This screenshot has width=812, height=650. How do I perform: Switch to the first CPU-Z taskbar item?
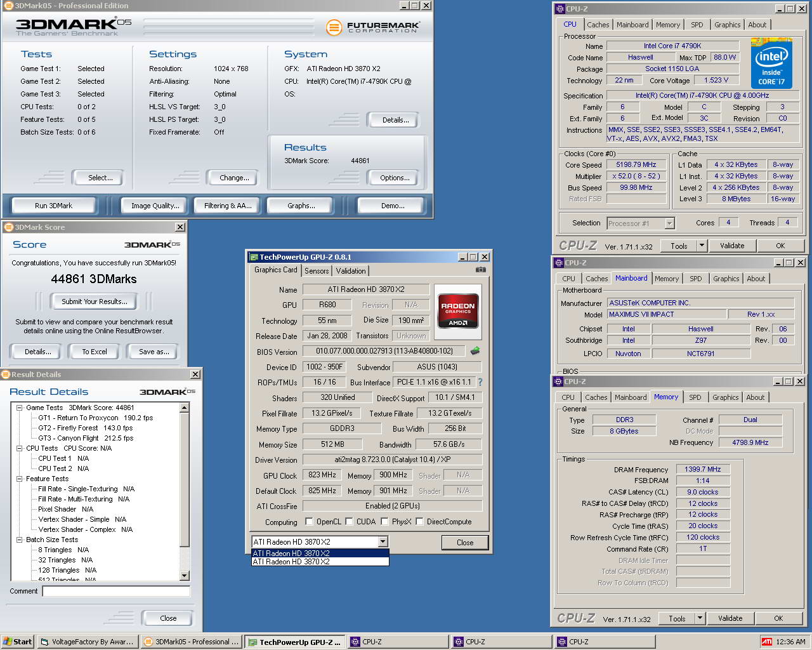[x=398, y=642]
